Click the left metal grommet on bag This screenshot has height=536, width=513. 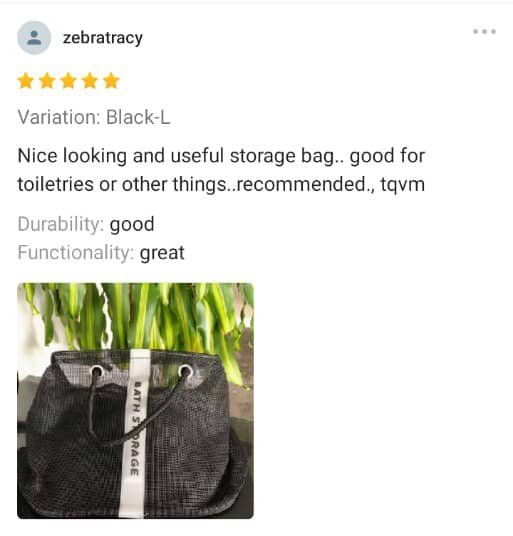pos(97,371)
